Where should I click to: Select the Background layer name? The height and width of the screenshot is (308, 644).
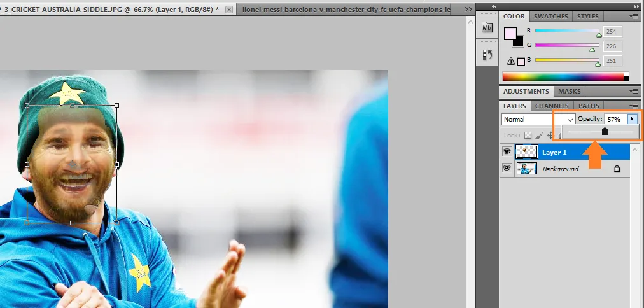coord(560,169)
